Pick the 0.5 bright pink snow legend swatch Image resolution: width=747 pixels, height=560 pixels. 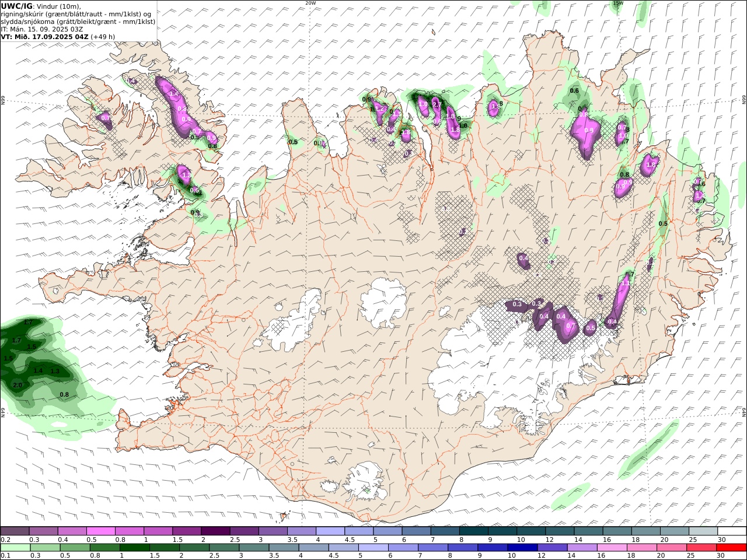(100, 531)
